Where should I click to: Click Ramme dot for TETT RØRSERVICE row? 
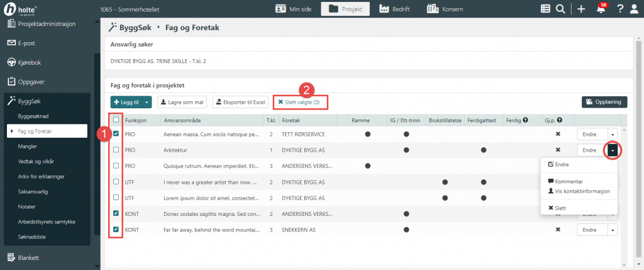[367, 134]
